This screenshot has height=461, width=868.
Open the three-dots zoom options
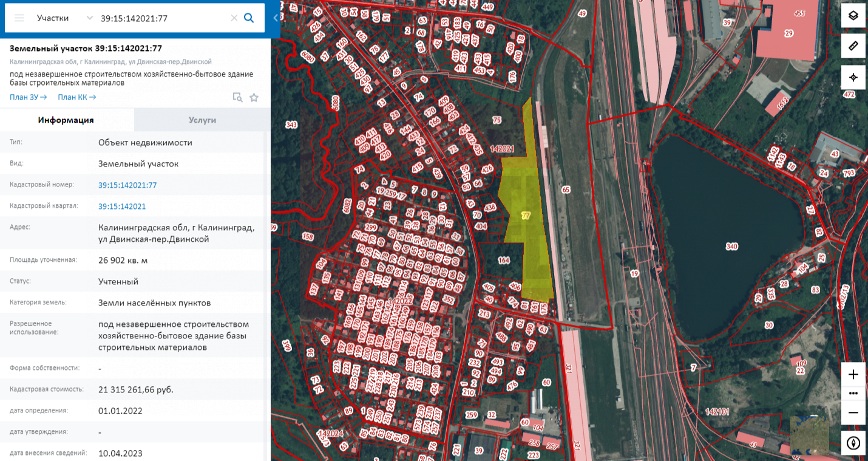point(853,393)
